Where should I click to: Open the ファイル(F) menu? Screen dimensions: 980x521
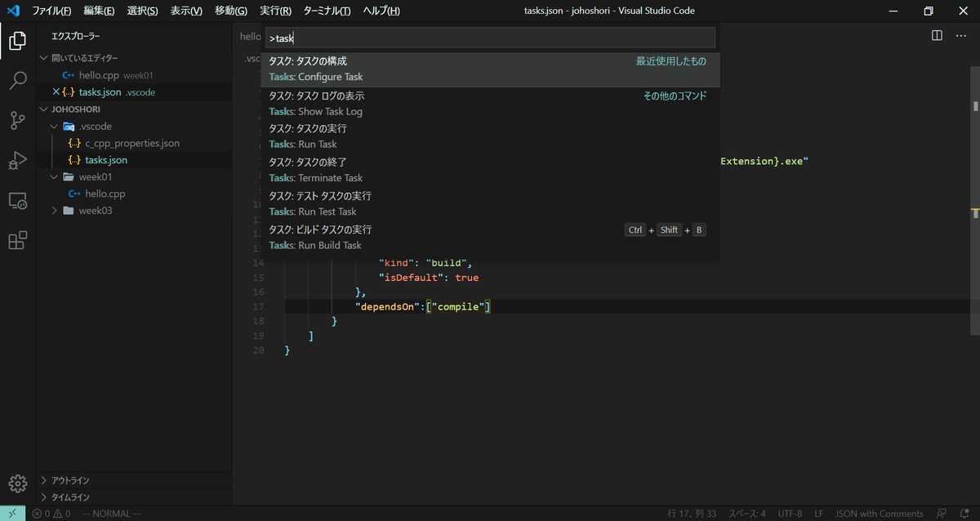pyautogui.click(x=51, y=11)
